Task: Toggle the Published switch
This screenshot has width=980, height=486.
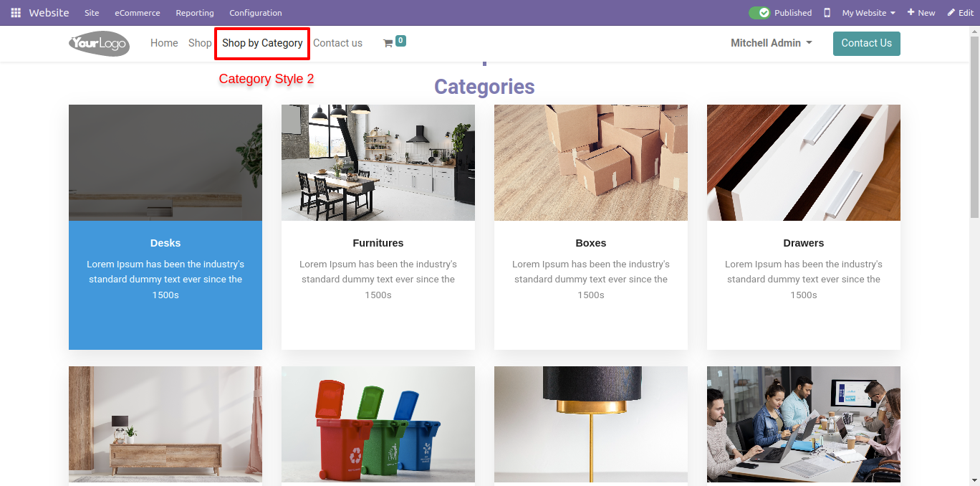Action: pyautogui.click(x=759, y=13)
